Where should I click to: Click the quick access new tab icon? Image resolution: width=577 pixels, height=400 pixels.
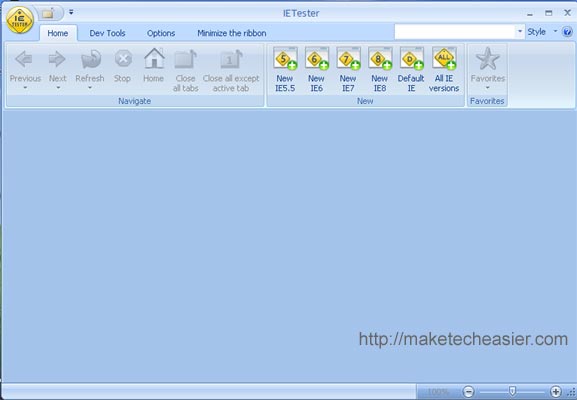tap(48, 14)
